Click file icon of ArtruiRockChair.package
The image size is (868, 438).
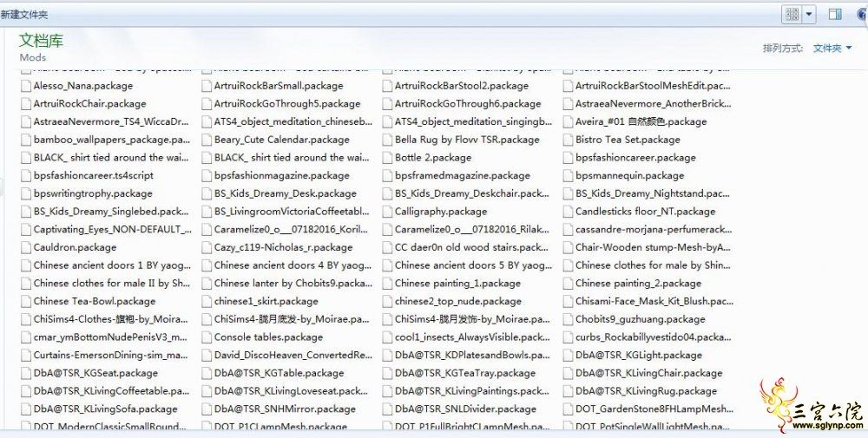pyautogui.click(x=25, y=104)
